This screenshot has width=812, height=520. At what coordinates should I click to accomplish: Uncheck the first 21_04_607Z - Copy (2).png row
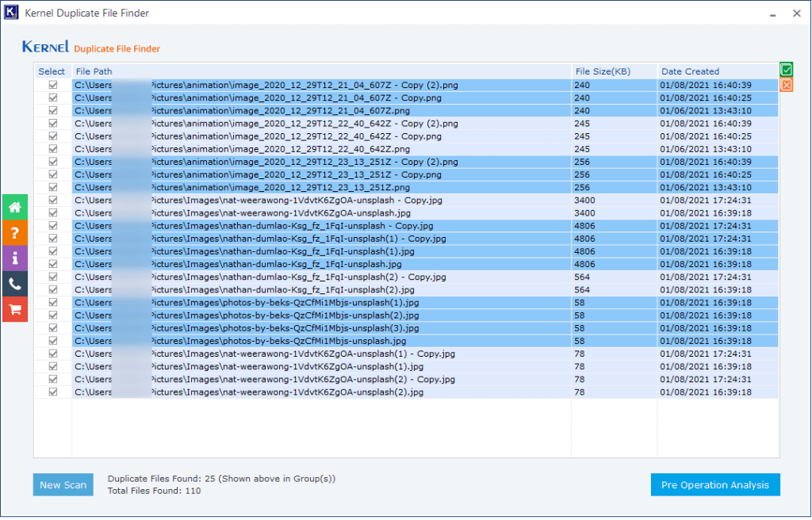tap(53, 85)
